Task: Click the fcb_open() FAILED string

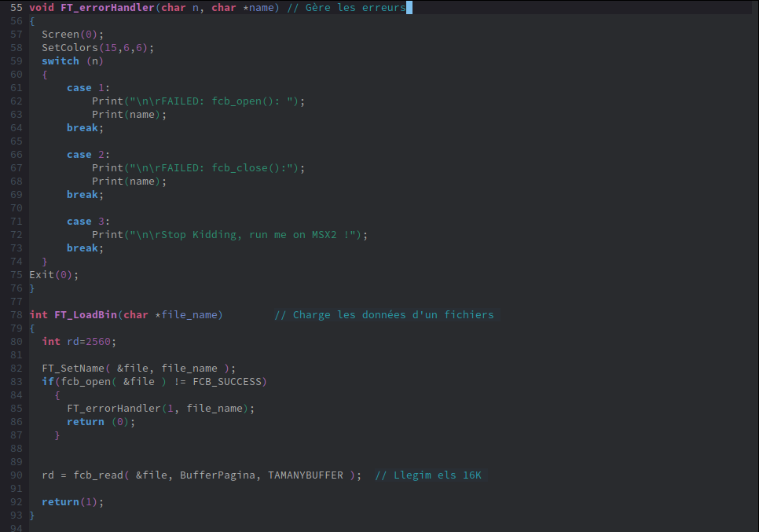Action: (x=214, y=101)
